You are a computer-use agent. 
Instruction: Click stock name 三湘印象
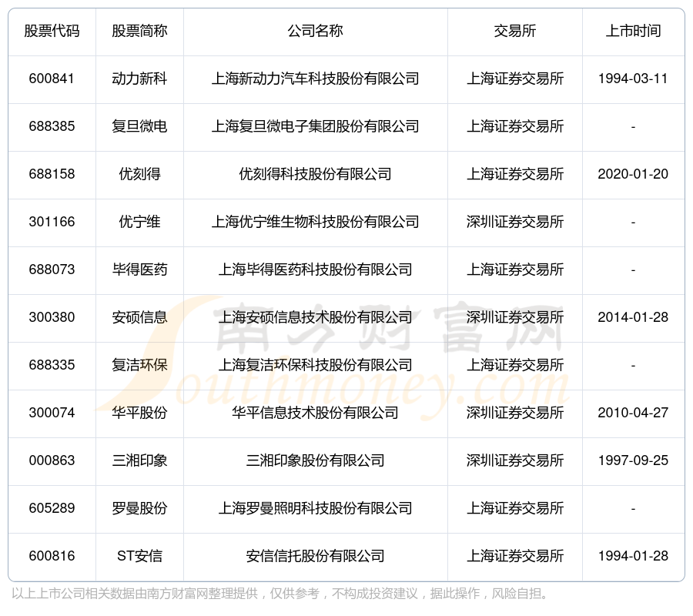click(139, 460)
